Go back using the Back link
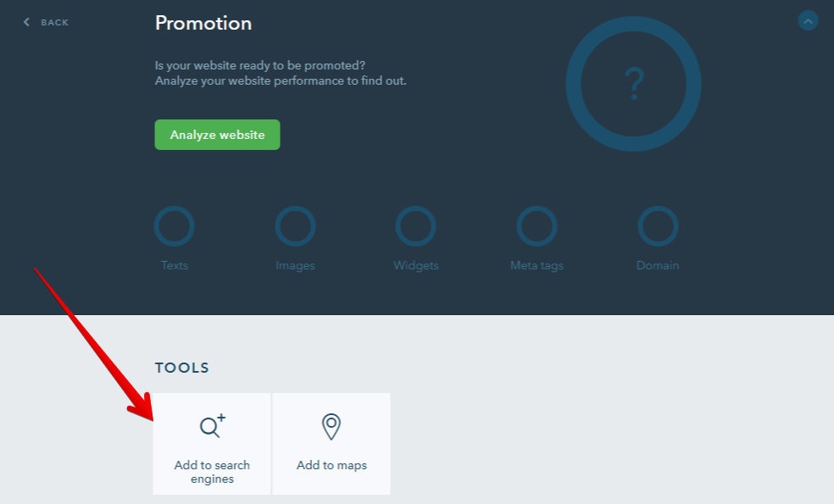This screenshot has width=834, height=504. (x=47, y=22)
